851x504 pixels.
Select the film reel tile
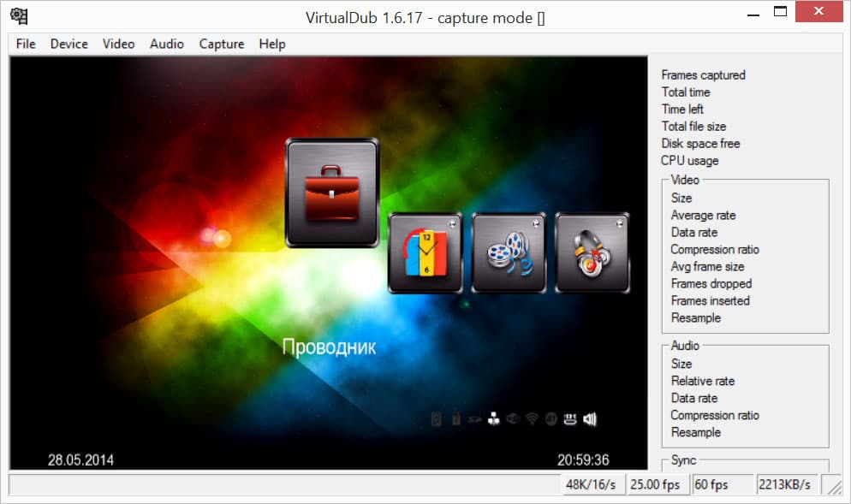[x=509, y=252]
